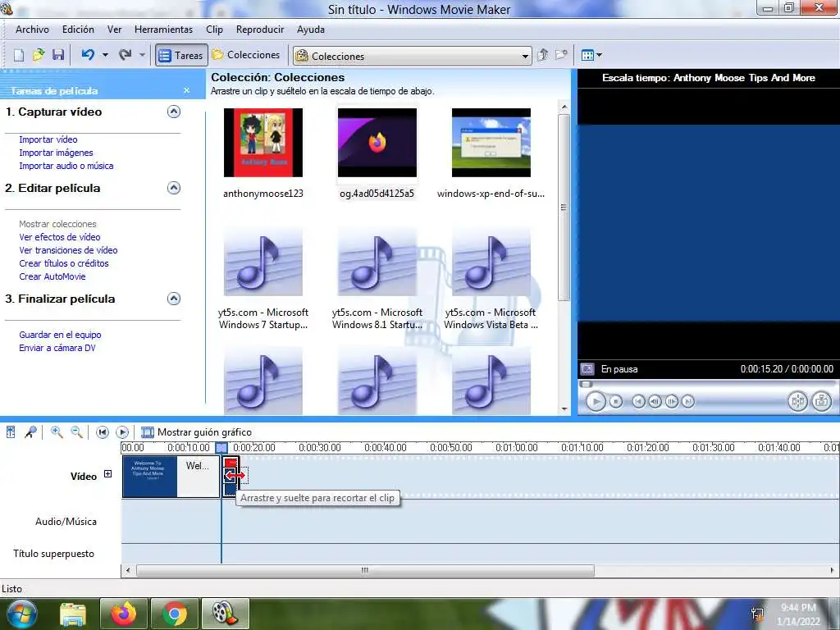Open the Colecciones combo box

[x=412, y=56]
